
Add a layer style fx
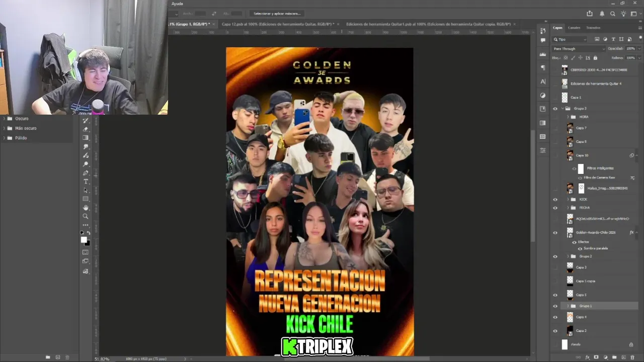[x=587, y=357]
